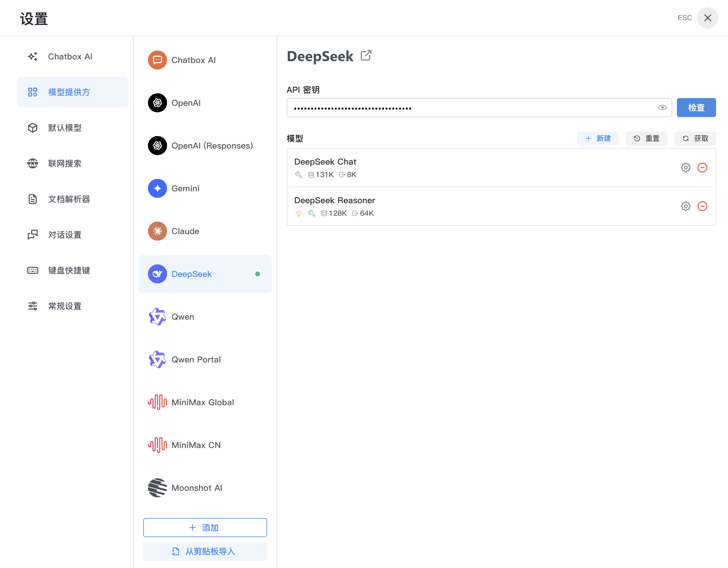
Task: Click the 检查 button
Action: (x=696, y=108)
